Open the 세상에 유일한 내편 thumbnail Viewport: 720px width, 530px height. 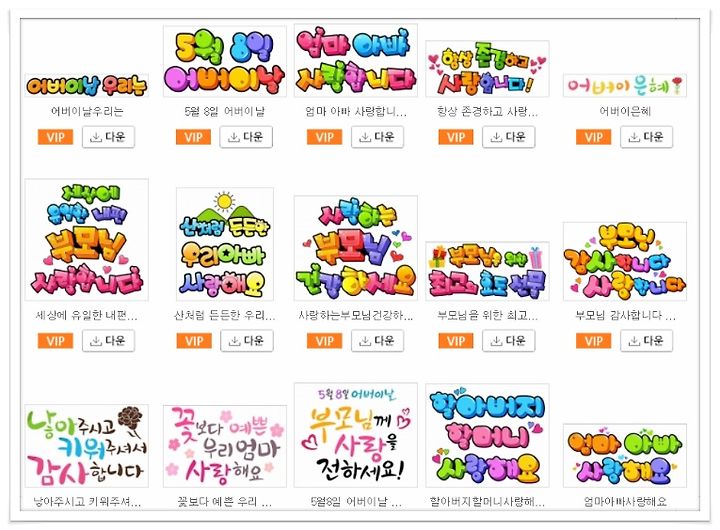[x=87, y=240]
